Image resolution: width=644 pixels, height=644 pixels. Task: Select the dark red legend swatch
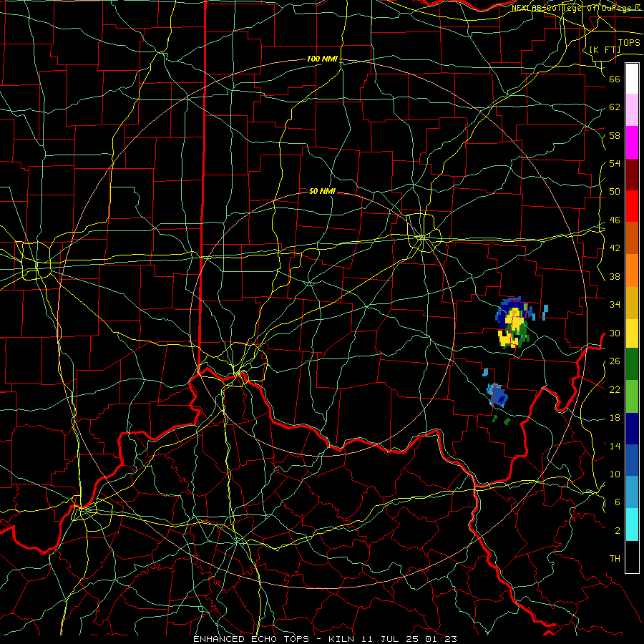(x=632, y=174)
